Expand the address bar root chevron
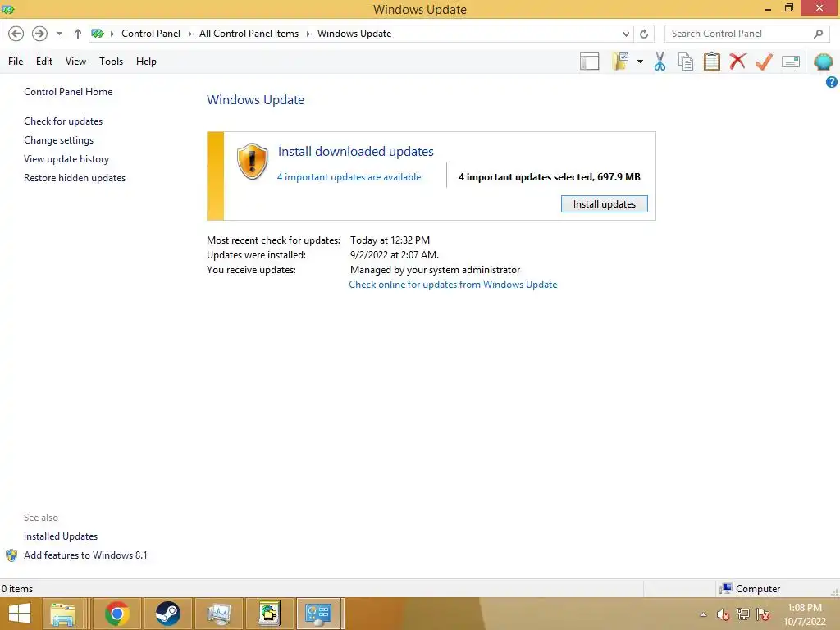The width and height of the screenshot is (840, 630). coord(112,34)
